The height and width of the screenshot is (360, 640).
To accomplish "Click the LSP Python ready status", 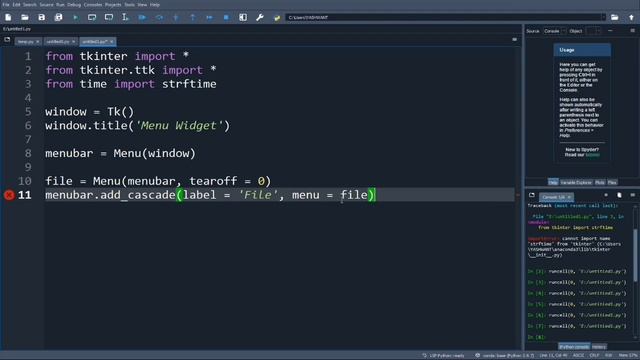I will click(444, 356).
